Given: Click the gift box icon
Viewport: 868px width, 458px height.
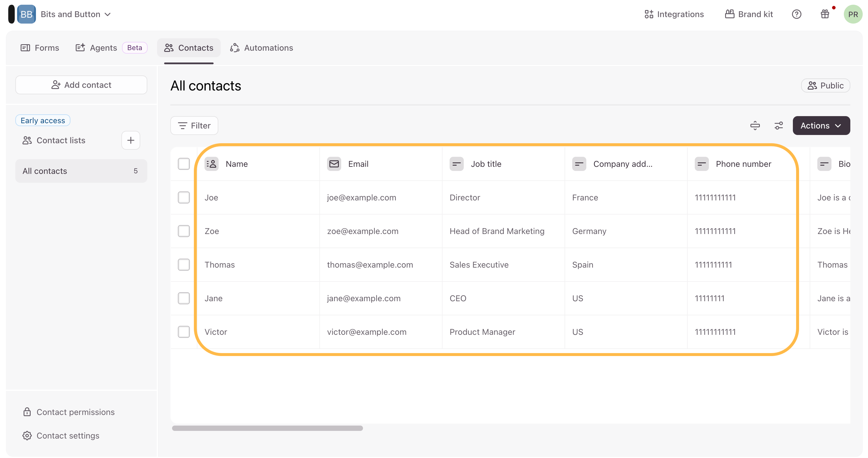Looking at the screenshot, I should click(824, 14).
